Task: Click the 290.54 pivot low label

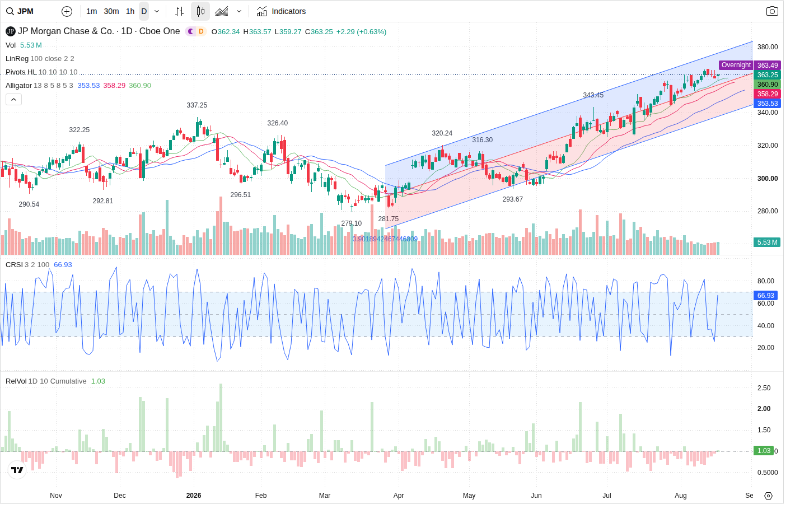Action: 29,204
